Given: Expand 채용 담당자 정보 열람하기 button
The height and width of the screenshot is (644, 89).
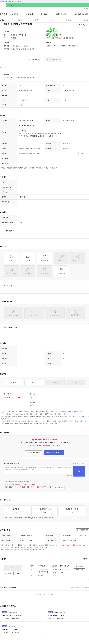Looking at the screenshot, I should pyautogui.click(x=54, y=453).
